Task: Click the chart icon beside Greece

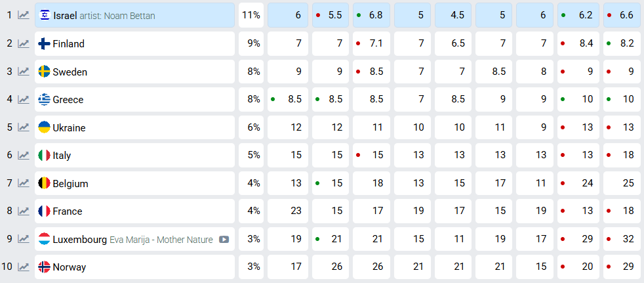Action: click(24, 100)
